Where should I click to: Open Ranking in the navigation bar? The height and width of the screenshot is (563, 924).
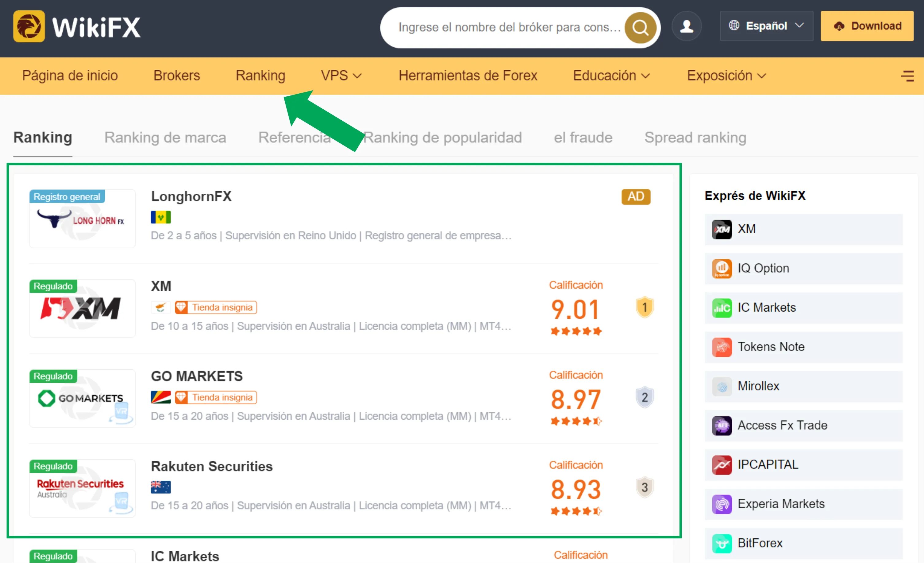click(260, 76)
